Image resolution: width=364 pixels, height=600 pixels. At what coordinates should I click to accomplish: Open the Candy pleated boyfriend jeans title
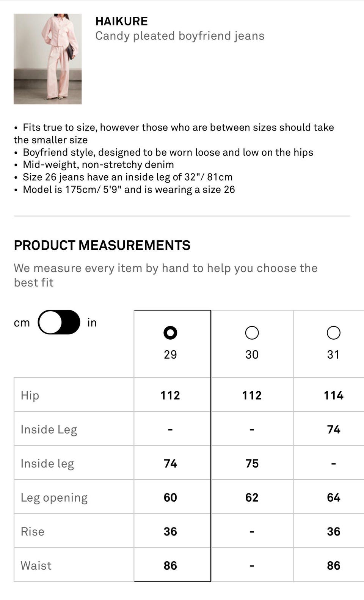coord(180,36)
